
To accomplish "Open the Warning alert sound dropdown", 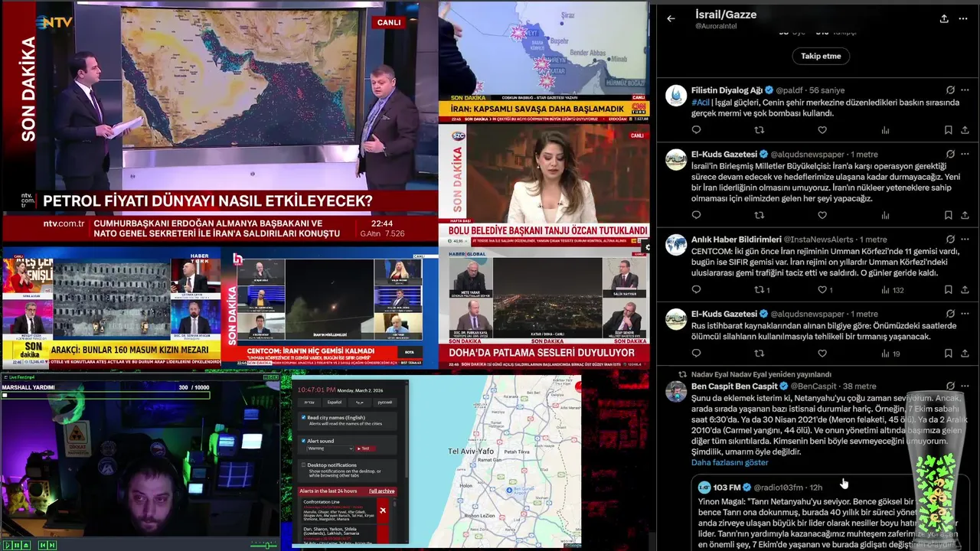I will tap(330, 448).
